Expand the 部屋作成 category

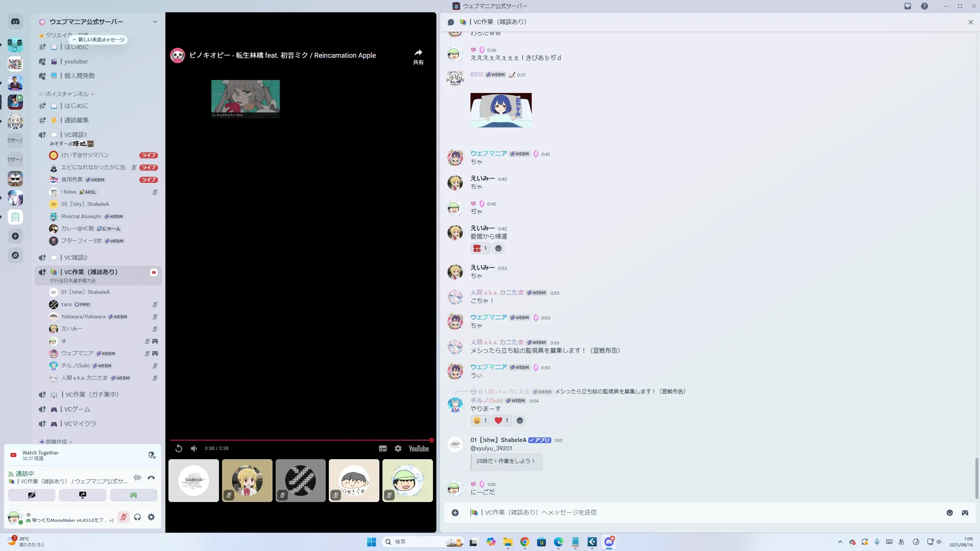56,442
